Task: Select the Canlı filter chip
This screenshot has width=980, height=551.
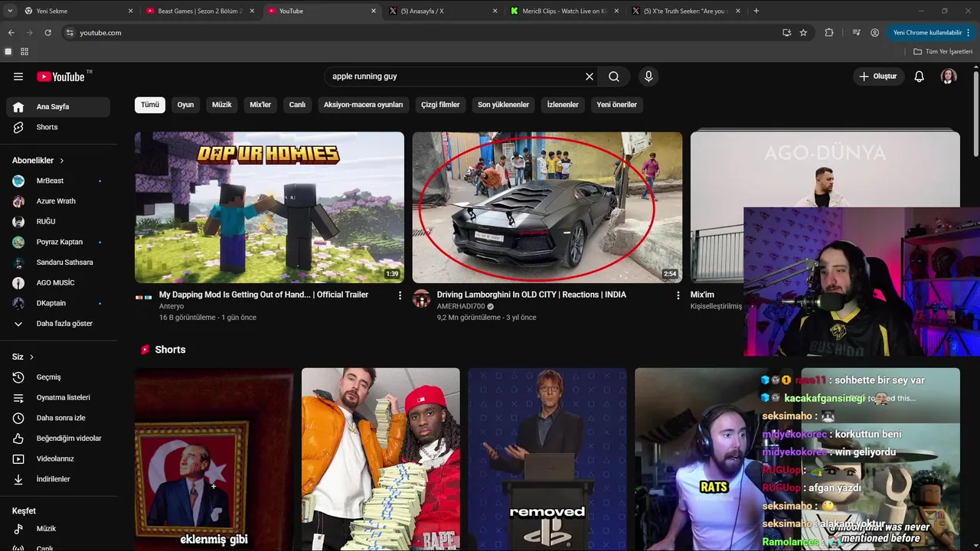Action: [x=297, y=105]
